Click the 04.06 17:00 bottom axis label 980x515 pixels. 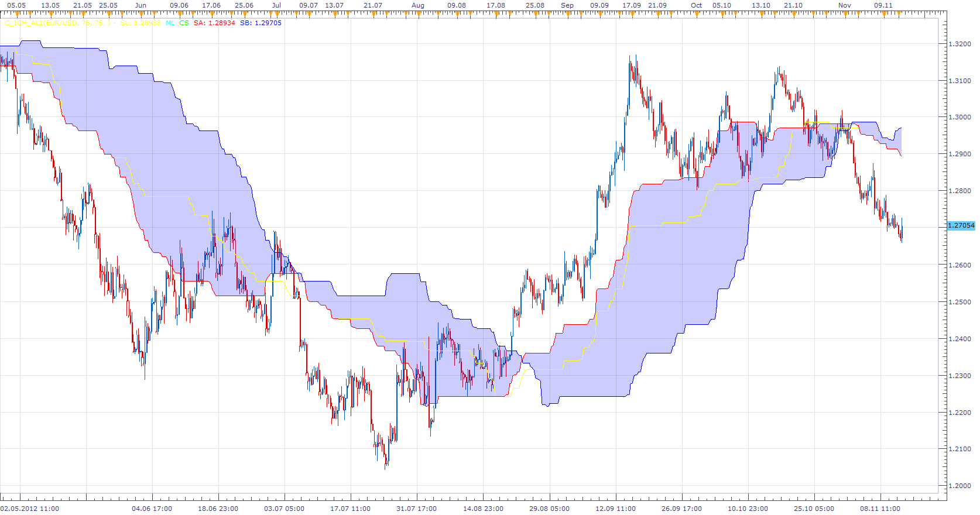[x=152, y=509]
